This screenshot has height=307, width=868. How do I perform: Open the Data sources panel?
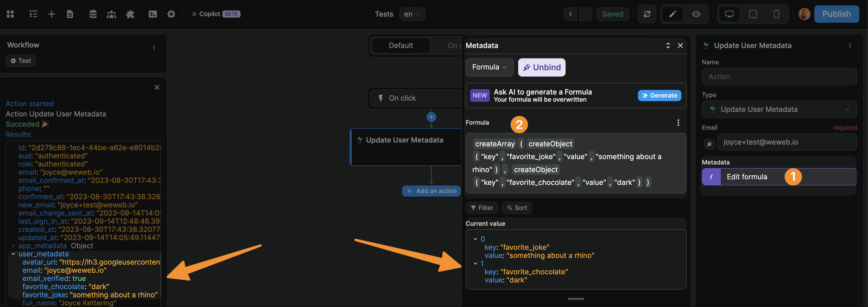93,14
